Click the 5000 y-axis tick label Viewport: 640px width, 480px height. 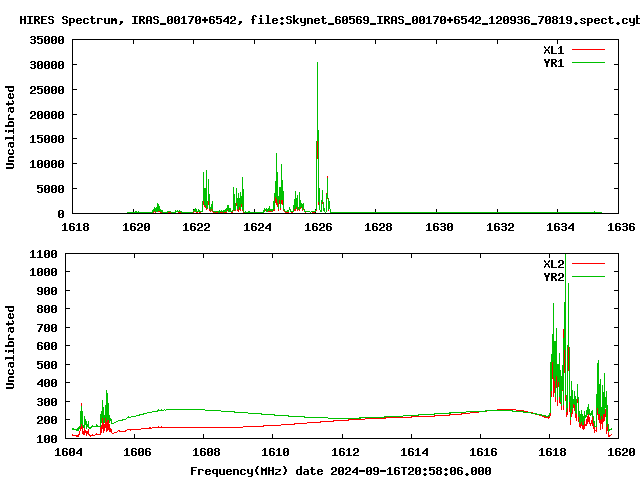51,189
